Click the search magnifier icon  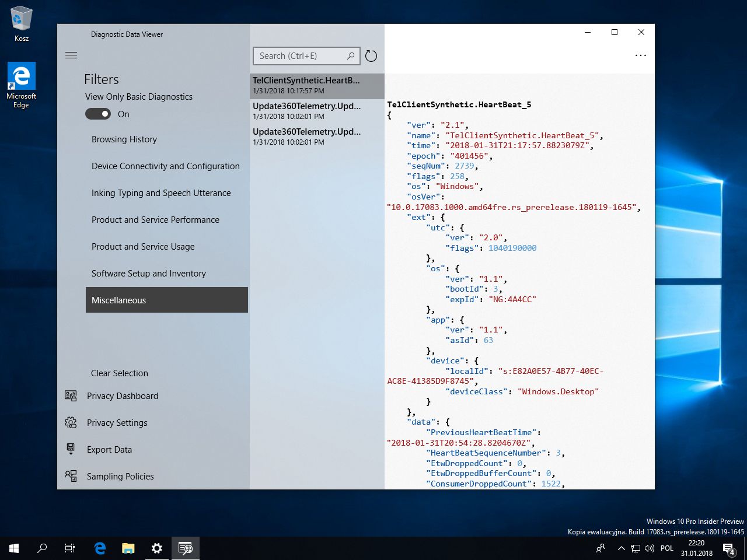click(x=351, y=56)
